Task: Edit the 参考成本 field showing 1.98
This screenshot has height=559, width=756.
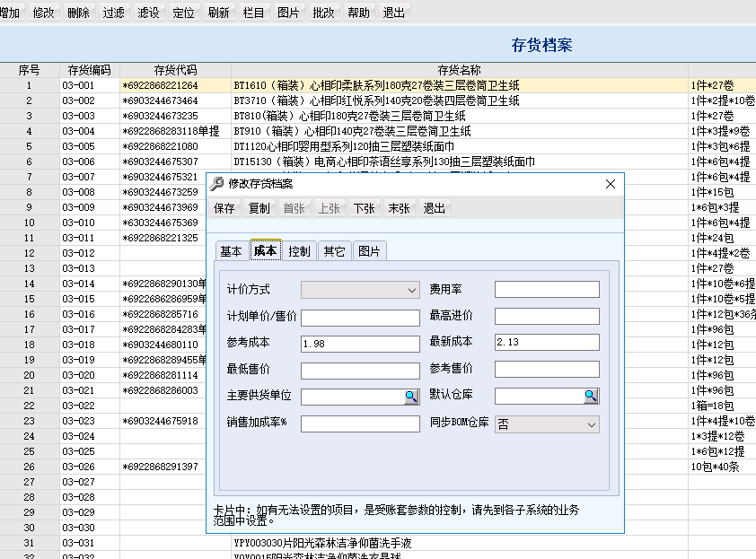Action: (x=361, y=344)
